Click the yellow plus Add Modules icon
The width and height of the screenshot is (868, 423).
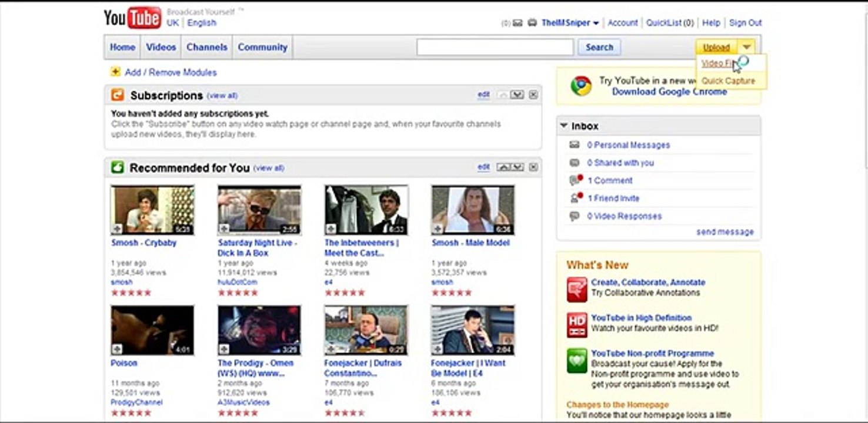[x=115, y=72]
